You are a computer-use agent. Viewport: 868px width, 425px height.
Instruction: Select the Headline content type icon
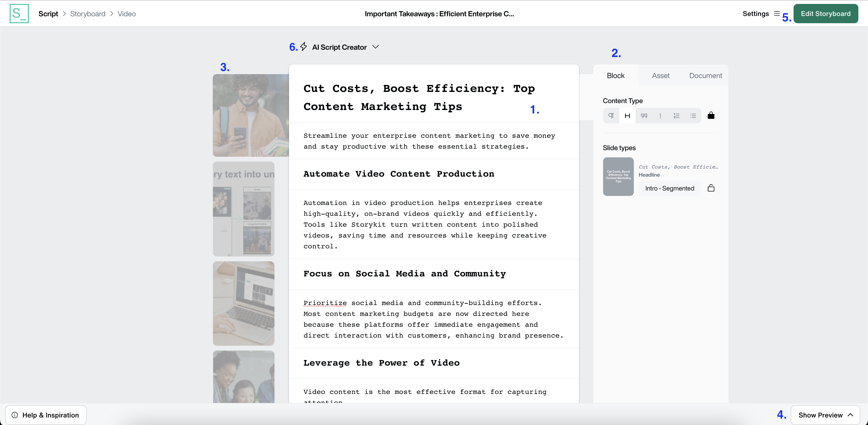[627, 116]
